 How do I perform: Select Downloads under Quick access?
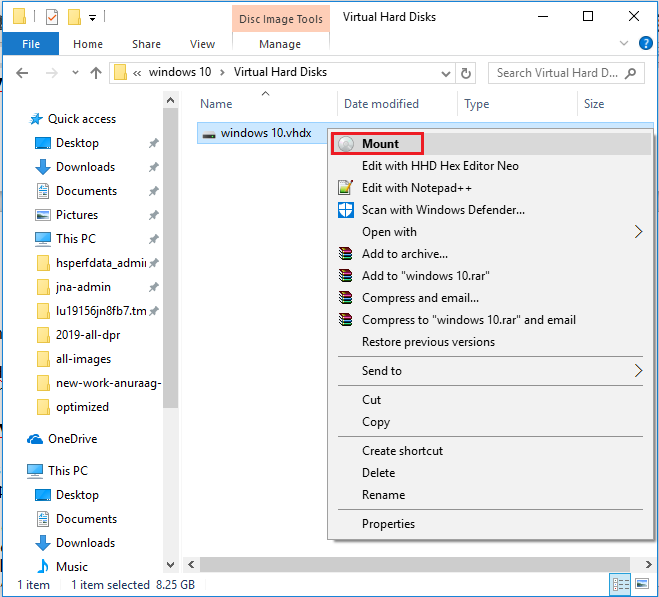85,167
